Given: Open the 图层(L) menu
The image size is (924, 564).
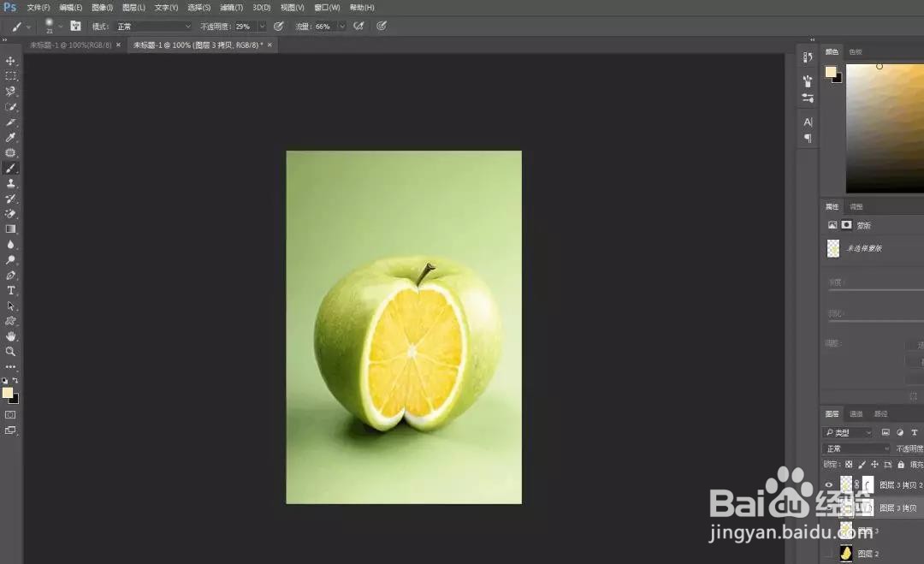Looking at the screenshot, I should click(133, 8).
